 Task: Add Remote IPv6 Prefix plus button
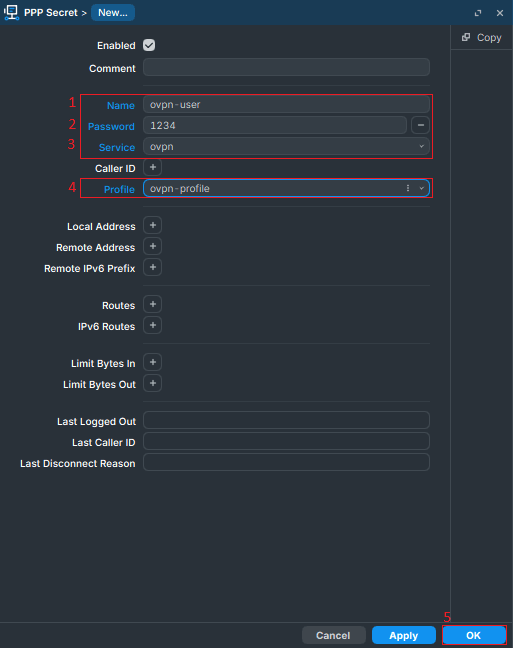coord(153,267)
